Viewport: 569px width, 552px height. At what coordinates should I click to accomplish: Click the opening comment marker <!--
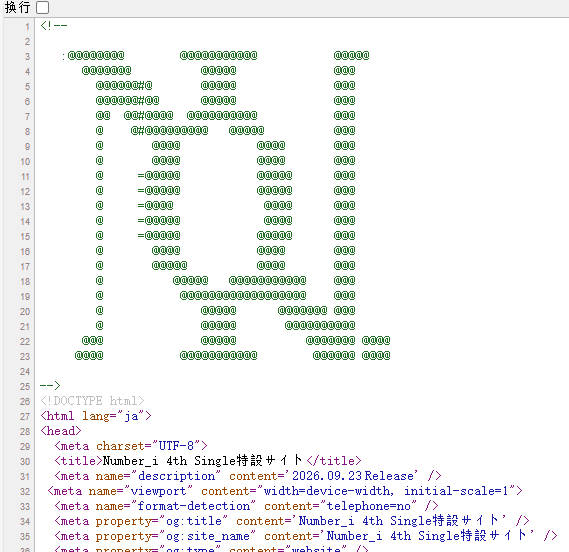pyautogui.click(x=54, y=26)
